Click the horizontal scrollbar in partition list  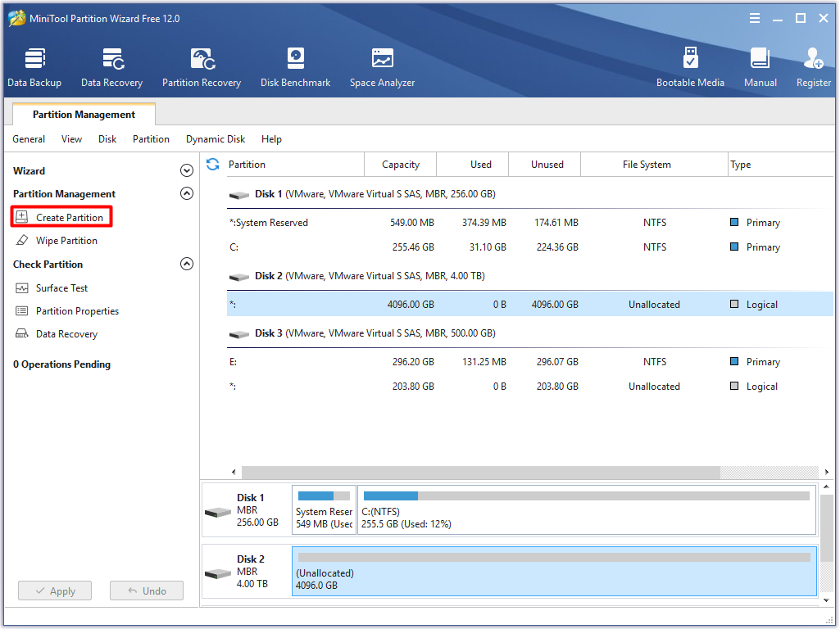click(x=480, y=472)
